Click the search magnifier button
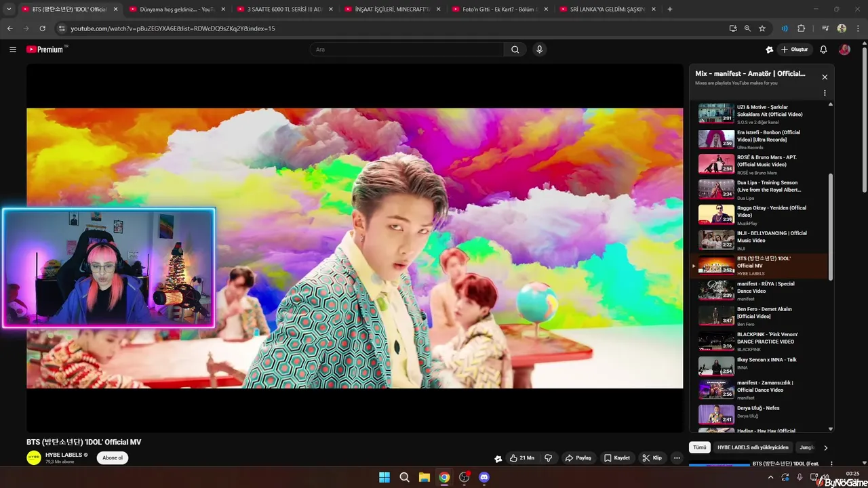The height and width of the screenshot is (488, 868). point(515,49)
